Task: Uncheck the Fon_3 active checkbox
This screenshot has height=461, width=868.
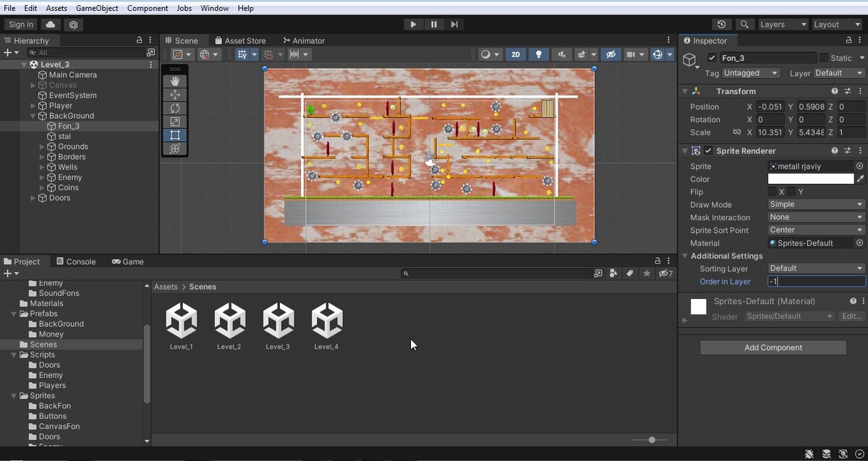Action: (712, 58)
